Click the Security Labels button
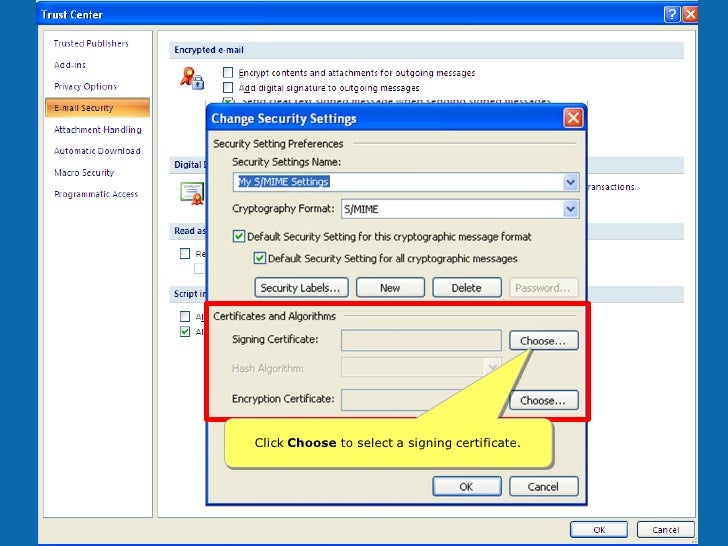The image size is (728, 546). coord(301,287)
